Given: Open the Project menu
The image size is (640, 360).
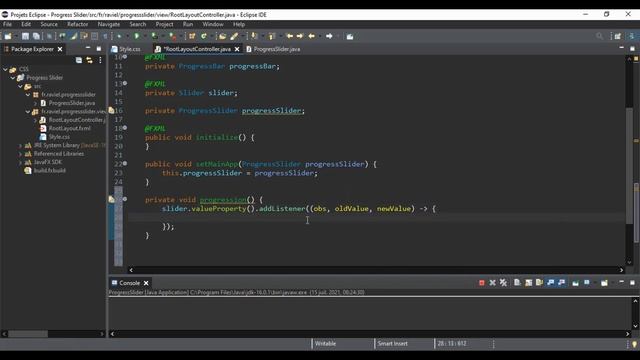Looking at the screenshot, I should pyautogui.click(x=164, y=24).
